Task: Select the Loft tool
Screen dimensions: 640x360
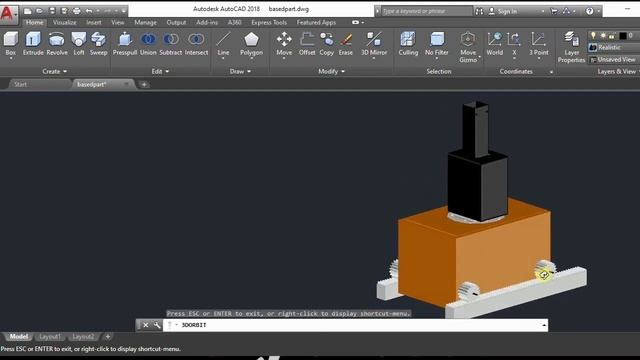Action: point(79,44)
